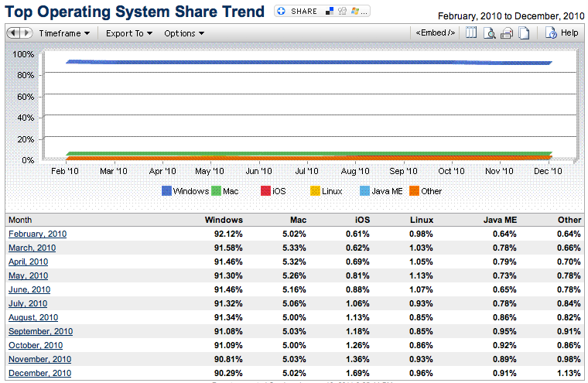Click the copy pages icon
The image size is (588, 383).
[524, 33]
